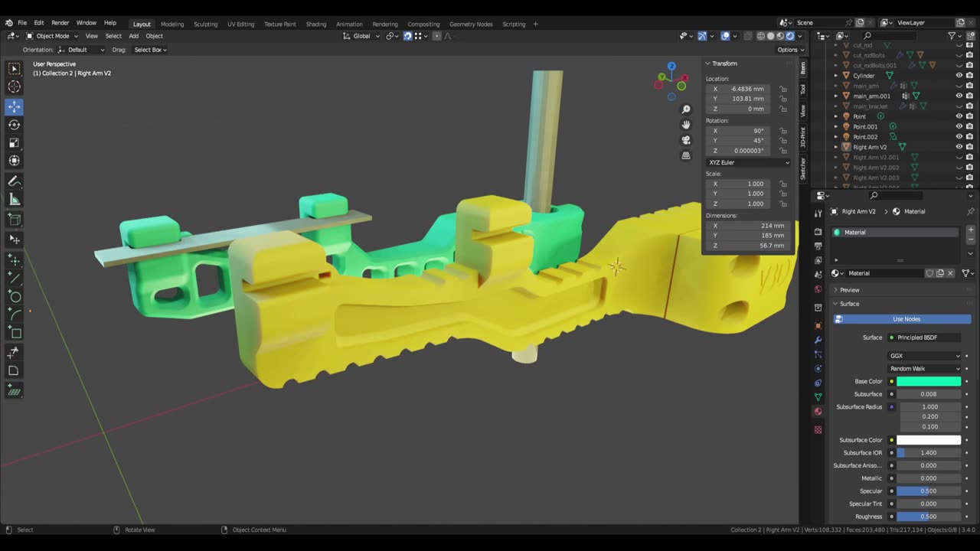This screenshot has height=551, width=980.
Task: Click the pan view hand icon
Action: coord(686,125)
